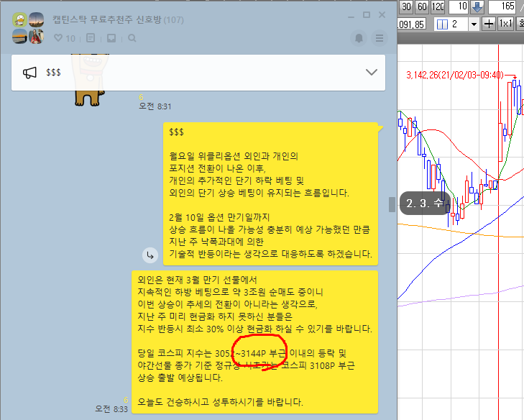Open the hamburger chat menu

(380, 38)
